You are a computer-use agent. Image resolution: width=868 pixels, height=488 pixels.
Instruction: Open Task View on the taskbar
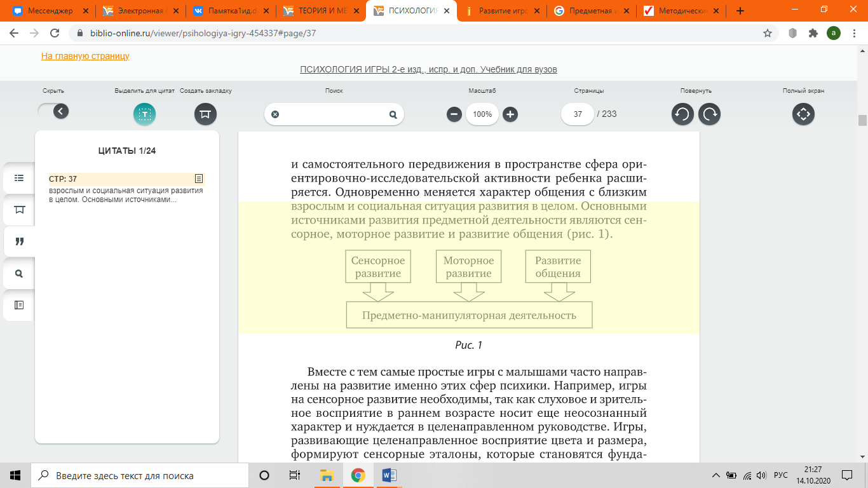pos(295,475)
